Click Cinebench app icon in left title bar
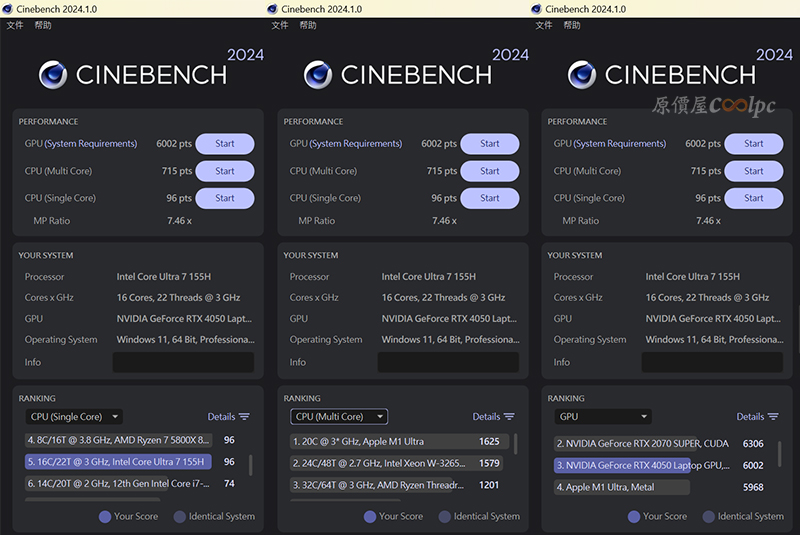The image size is (800, 535). [x=8, y=9]
